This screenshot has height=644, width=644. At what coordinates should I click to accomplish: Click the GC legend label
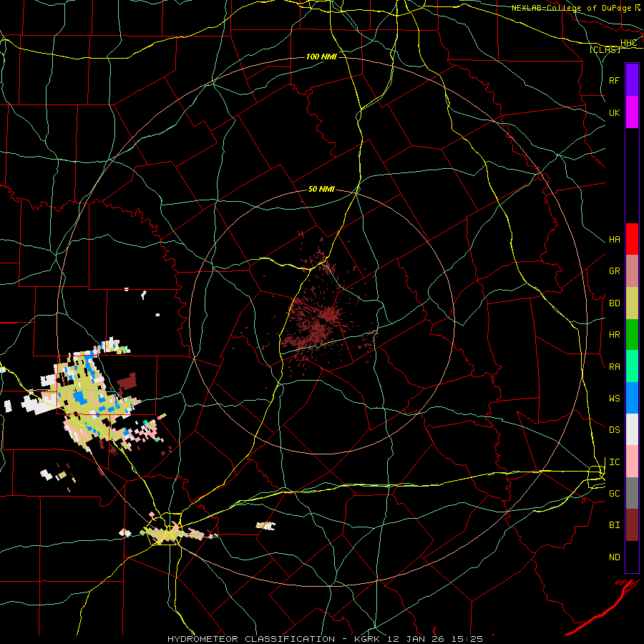614,494
